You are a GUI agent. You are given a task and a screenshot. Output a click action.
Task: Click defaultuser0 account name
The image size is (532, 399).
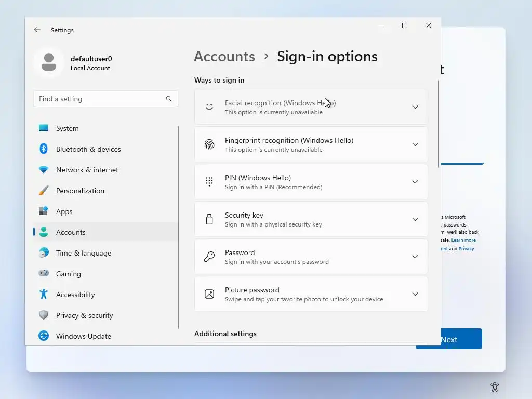(91, 59)
